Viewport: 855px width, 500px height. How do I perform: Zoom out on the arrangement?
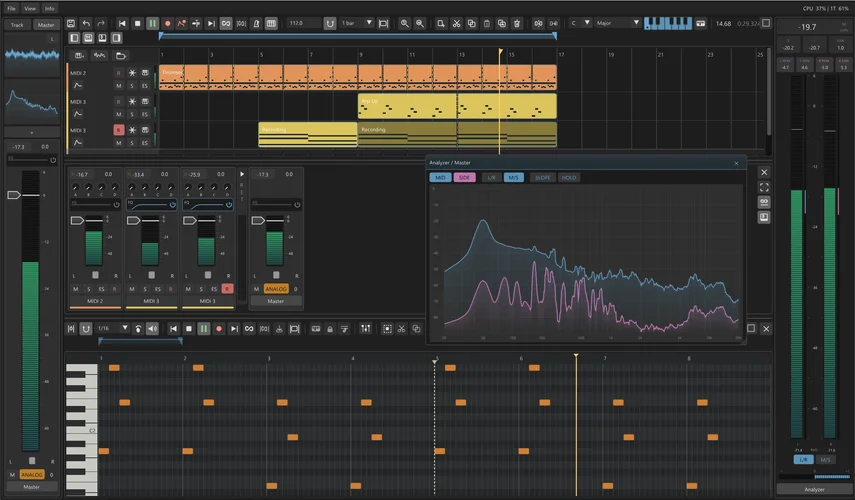[420, 23]
